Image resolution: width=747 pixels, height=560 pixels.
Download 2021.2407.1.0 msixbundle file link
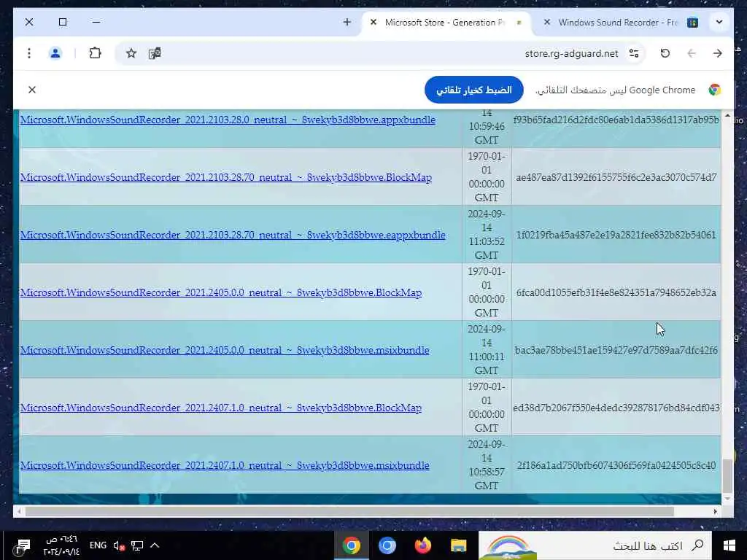pos(225,465)
